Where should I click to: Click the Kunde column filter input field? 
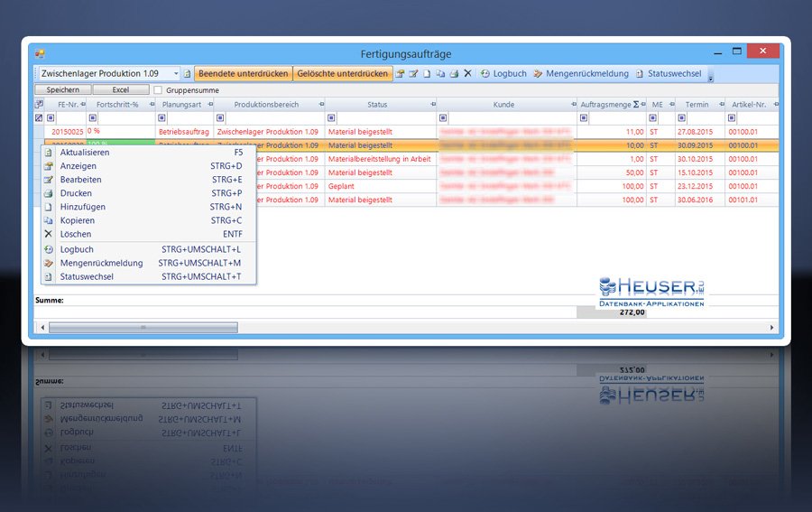tap(512, 117)
